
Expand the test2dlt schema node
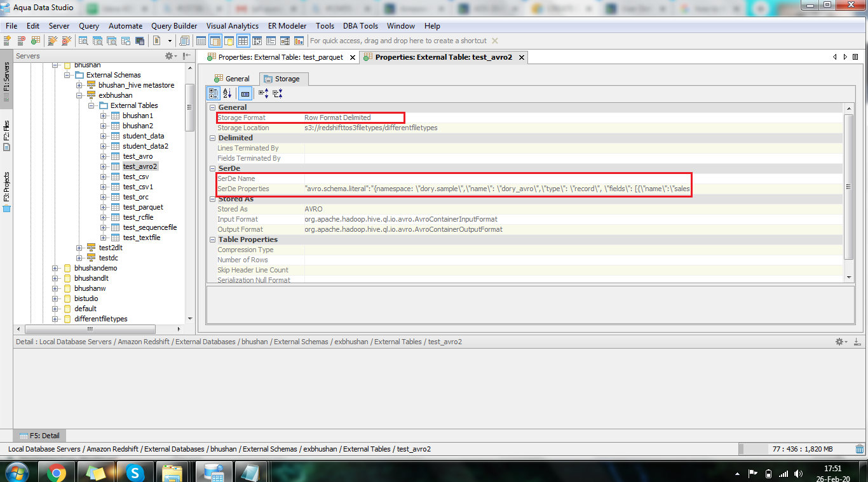pyautogui.click(x=79, y=248)
